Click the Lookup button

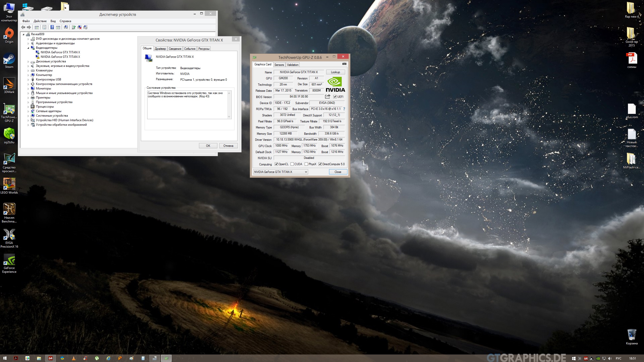pyautogui.click(x=335, y=72)
